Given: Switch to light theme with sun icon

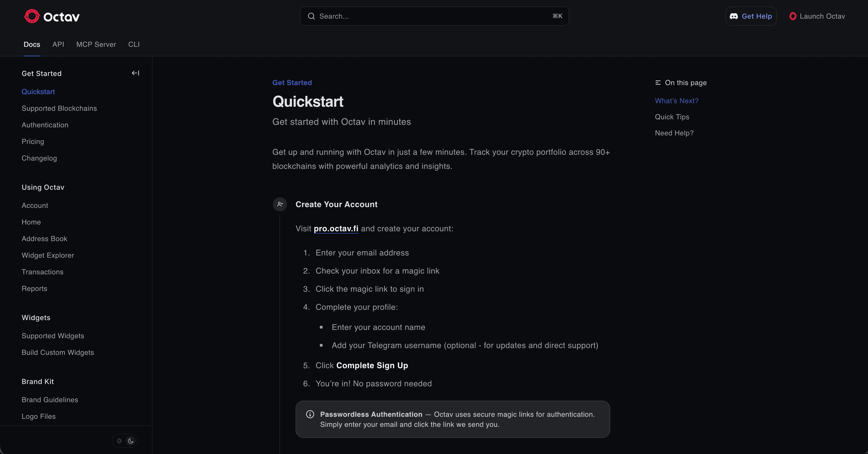Looking at the screenshot, I should 119,441.
